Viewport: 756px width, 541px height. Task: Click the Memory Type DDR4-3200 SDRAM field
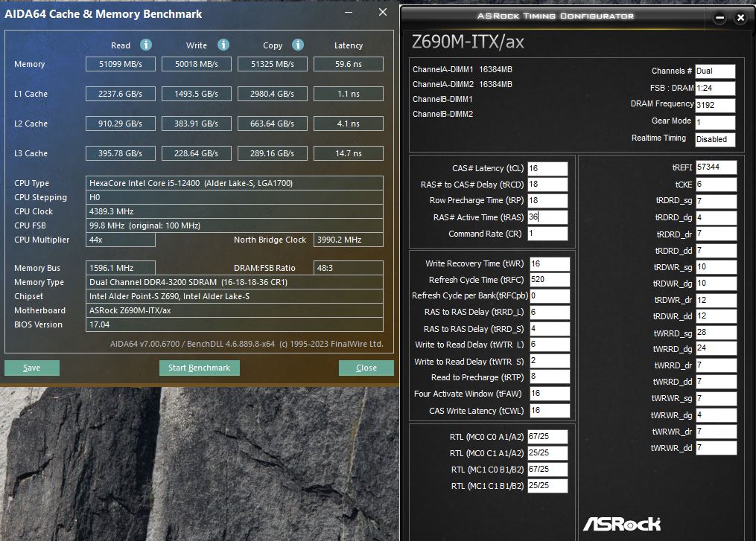pos(235,282)
